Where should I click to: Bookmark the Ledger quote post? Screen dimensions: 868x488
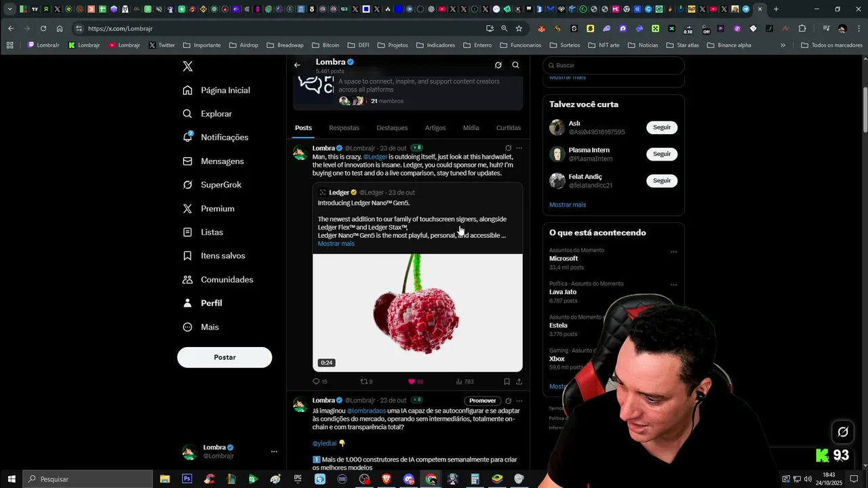507,382
